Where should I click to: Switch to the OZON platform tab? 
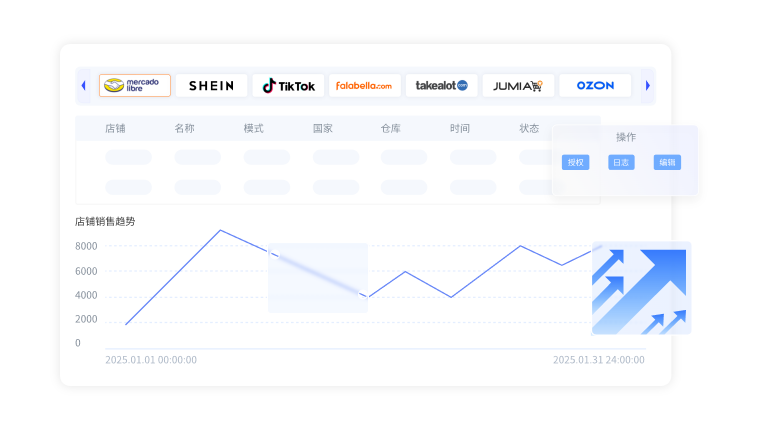click(595, 86)
